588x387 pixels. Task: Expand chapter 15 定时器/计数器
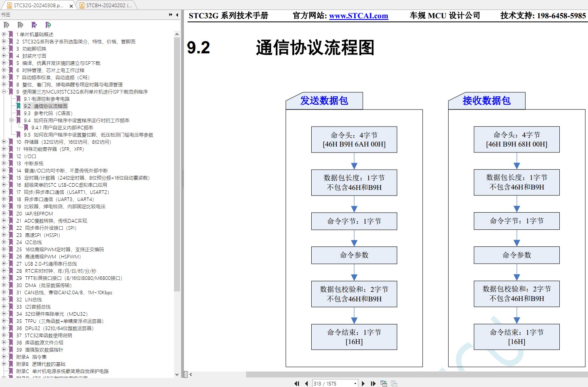(x=4, y=178)
